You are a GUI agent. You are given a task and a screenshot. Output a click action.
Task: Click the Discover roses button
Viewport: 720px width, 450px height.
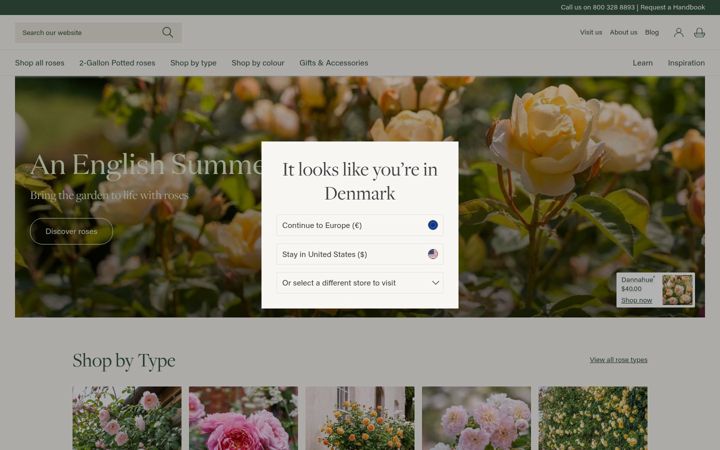(x=71, y=231)
